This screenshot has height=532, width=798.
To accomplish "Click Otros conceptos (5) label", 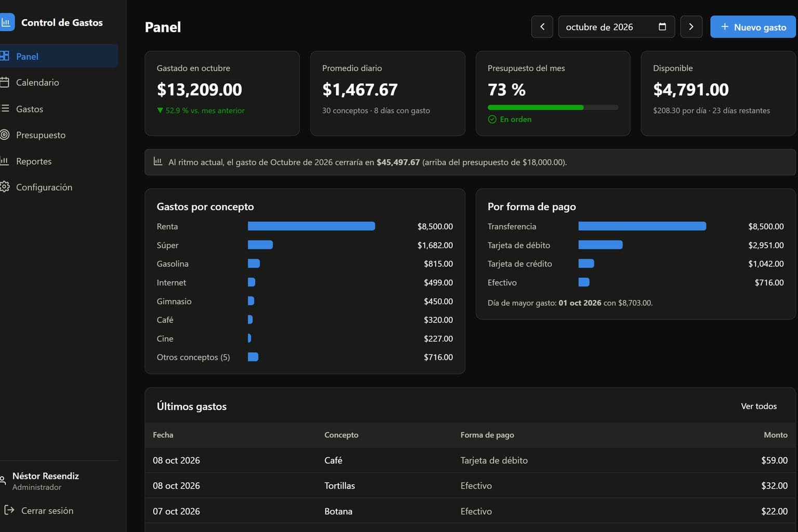I will pos(193,357).
